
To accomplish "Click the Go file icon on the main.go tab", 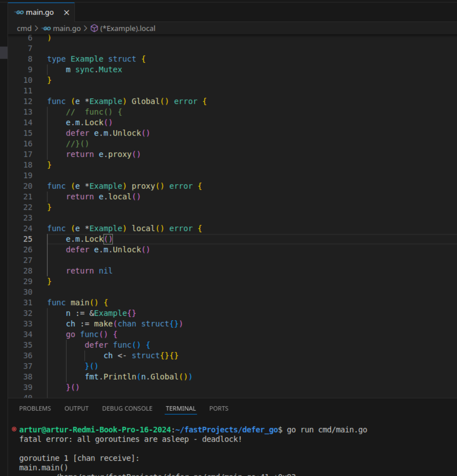I will tap(19, 12).
